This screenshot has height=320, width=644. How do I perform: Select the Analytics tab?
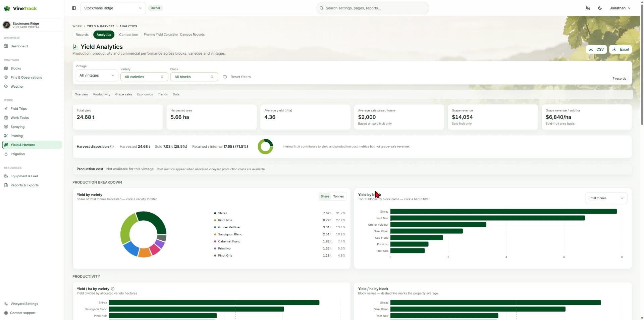(x=104, y=35)
